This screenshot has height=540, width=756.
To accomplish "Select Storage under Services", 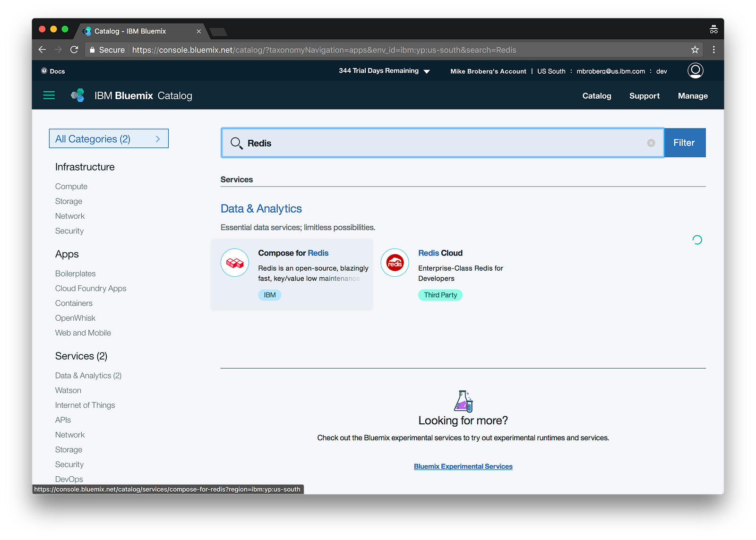I will [69, 450].
